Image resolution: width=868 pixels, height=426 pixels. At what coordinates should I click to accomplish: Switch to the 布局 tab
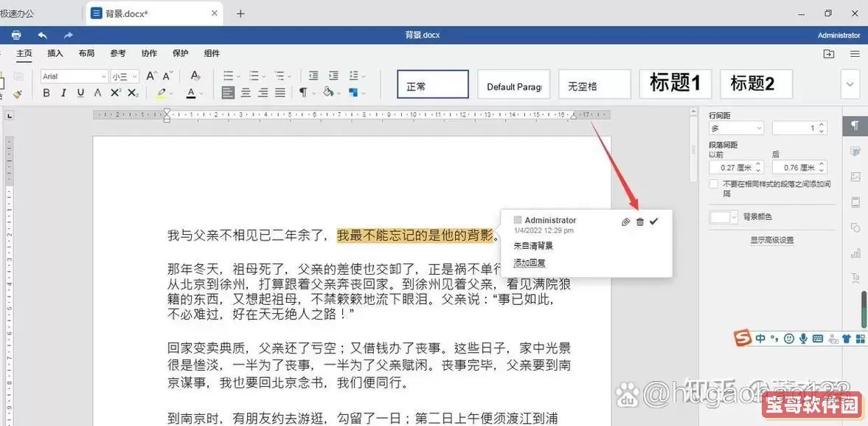click(86, 54)
